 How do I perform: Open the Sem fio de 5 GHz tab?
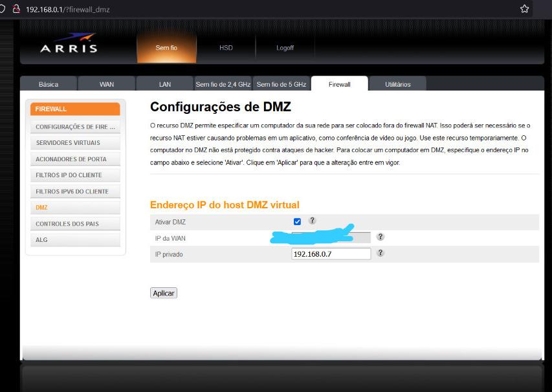tap(282, 84)
